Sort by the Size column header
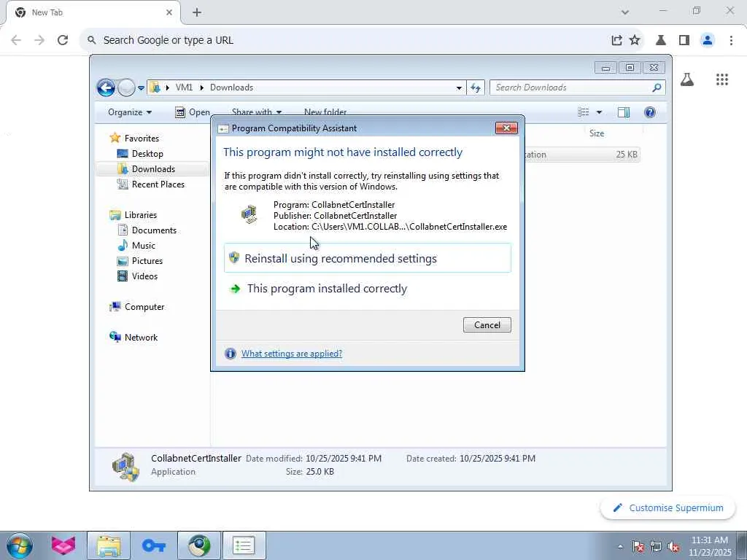Viewport: 747px width, 560px height. click(x=597, y=133)
